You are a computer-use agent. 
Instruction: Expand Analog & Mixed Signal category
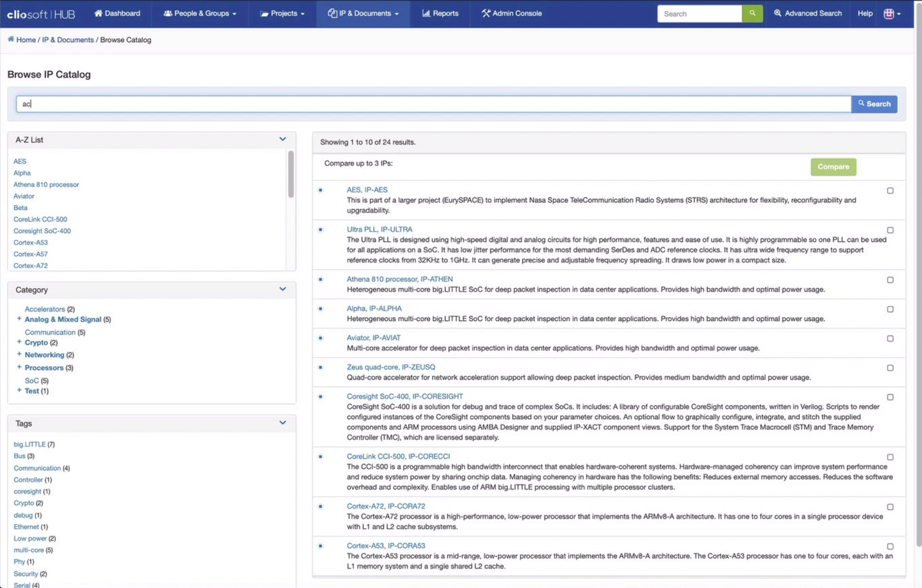point(19,319)
